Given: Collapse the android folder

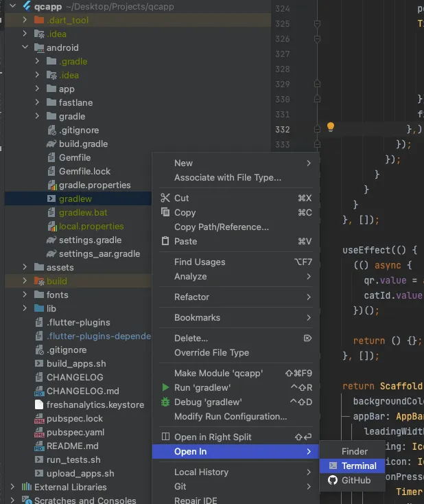Looking at the screenshot, I should pos(25,47).
